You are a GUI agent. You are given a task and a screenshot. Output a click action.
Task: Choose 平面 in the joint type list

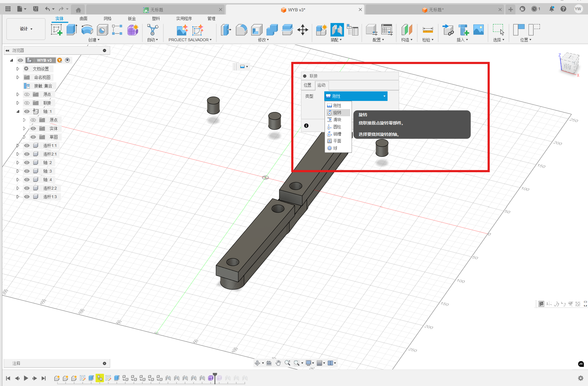338,141
